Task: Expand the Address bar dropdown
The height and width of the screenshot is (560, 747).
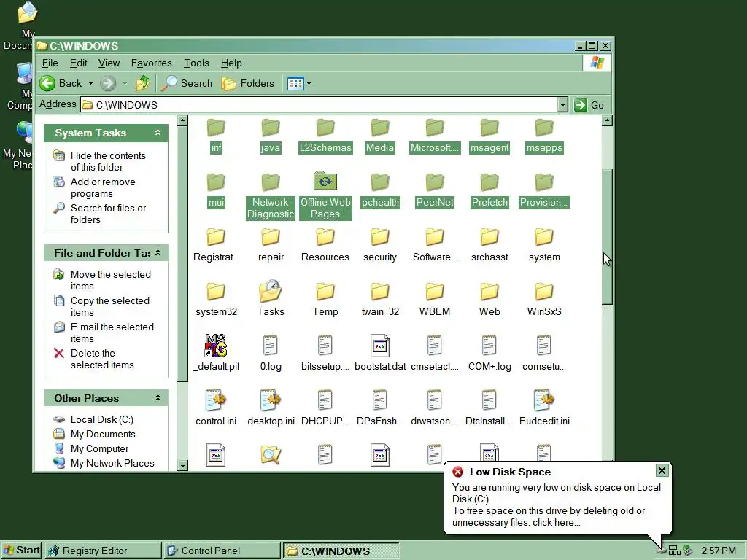Action: coord(562,105)
